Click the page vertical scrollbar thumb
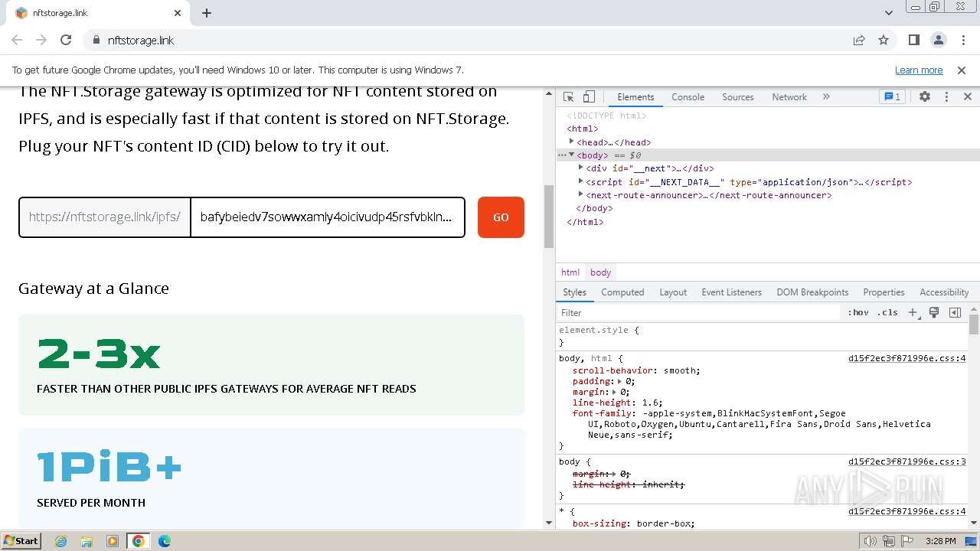The height and width of the screenshot is (551, 980). coord(549,217)
